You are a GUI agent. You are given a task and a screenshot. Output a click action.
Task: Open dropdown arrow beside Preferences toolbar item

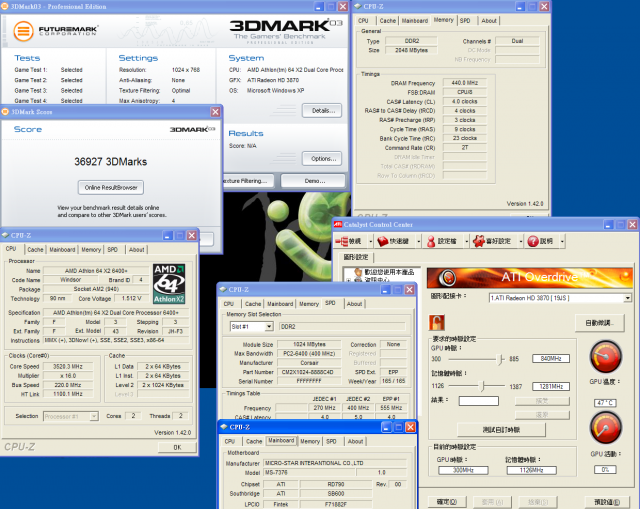coord(521,242)
